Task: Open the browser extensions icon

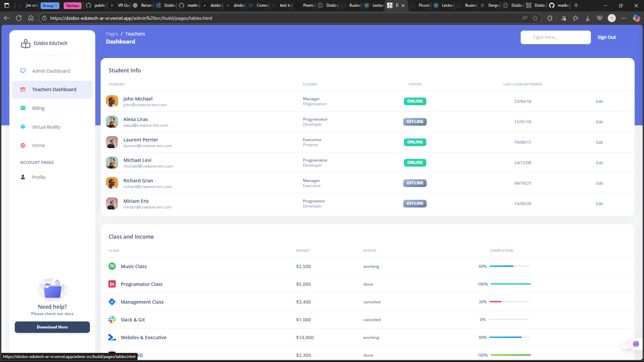Action: [550, 18]
